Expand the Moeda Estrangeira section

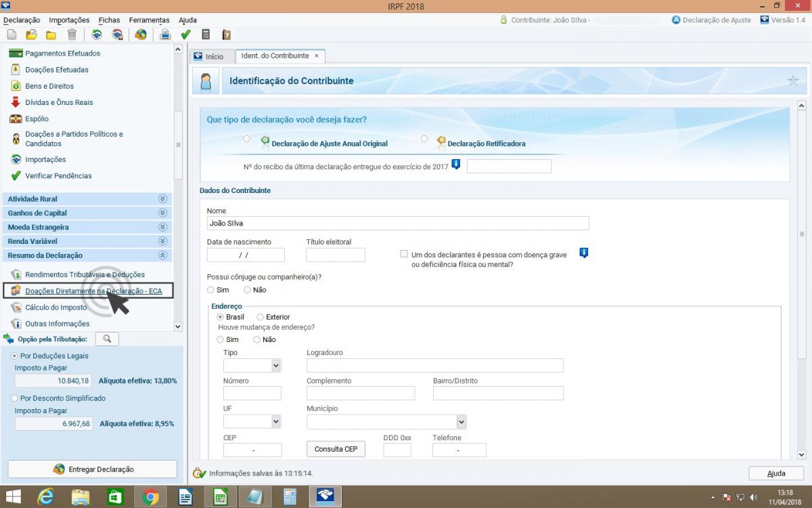pyautogui.click(x=162, y=227)
